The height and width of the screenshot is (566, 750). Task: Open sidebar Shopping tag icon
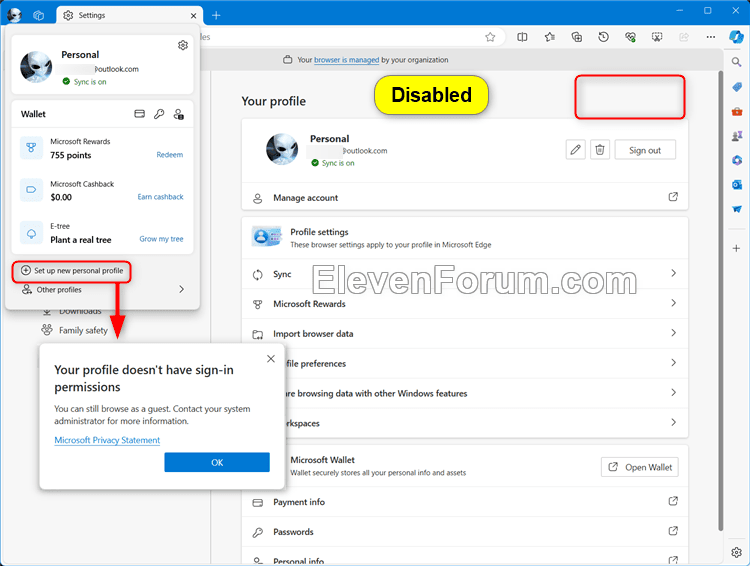pos(737,87)
